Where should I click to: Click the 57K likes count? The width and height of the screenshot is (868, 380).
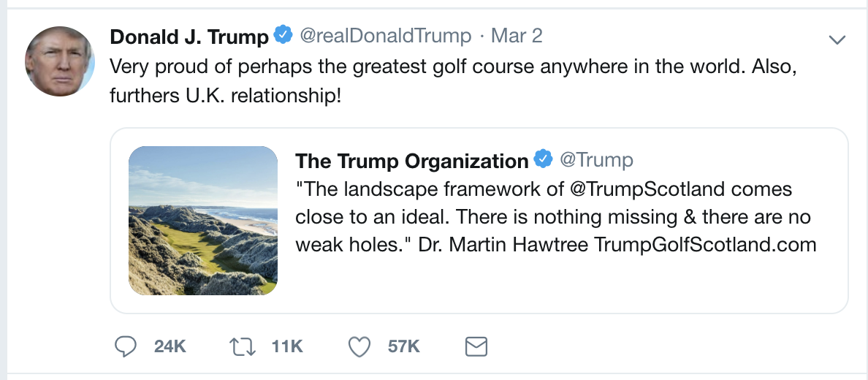[403, 346]
